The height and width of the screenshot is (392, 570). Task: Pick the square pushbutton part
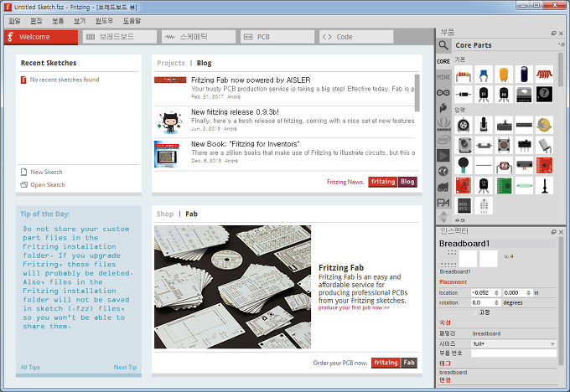pos(504,145)
